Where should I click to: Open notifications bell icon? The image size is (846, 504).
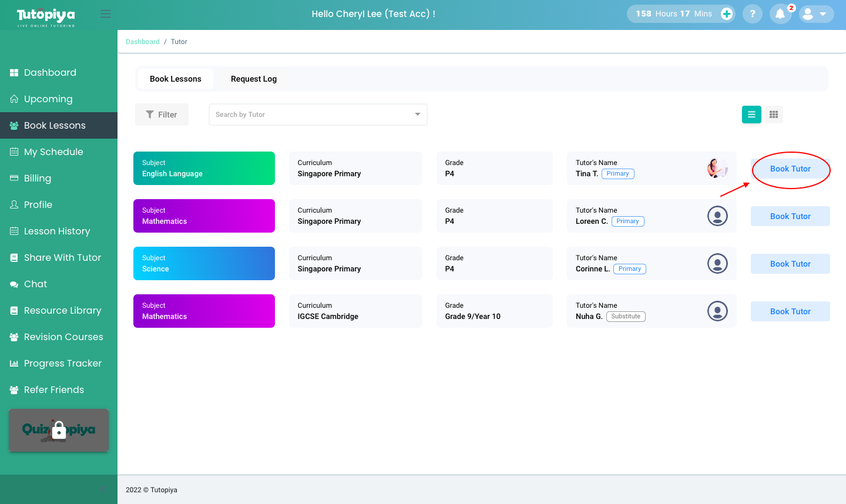pos(780,14)
